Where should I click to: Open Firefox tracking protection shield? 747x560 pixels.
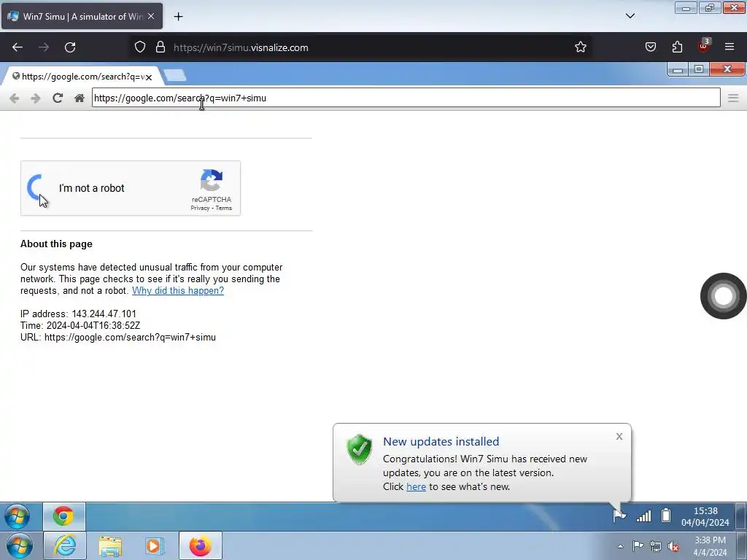(x=139, y=47)
